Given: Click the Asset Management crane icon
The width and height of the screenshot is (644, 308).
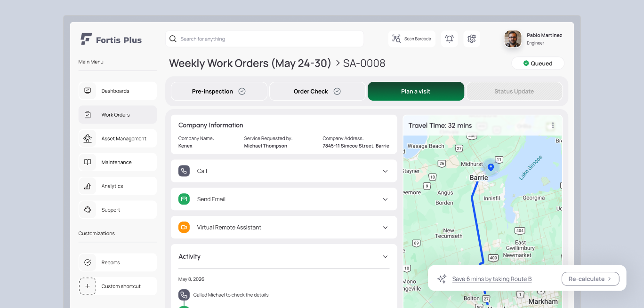Looking at the screenshot, I should (88, 138).
